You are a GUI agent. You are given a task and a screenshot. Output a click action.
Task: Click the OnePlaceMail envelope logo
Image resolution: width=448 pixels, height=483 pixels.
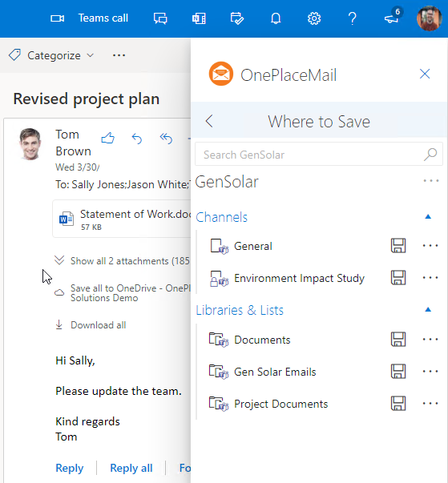221,74
